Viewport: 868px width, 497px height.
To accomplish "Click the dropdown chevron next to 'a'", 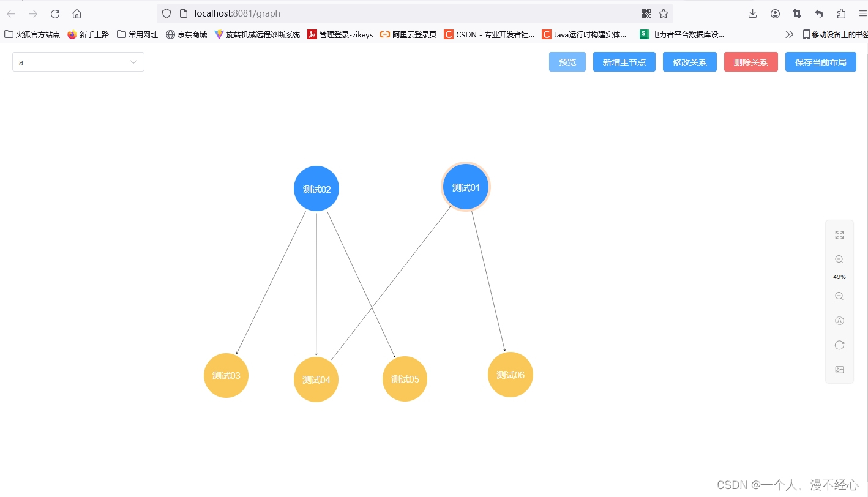I will coord(133,62).
